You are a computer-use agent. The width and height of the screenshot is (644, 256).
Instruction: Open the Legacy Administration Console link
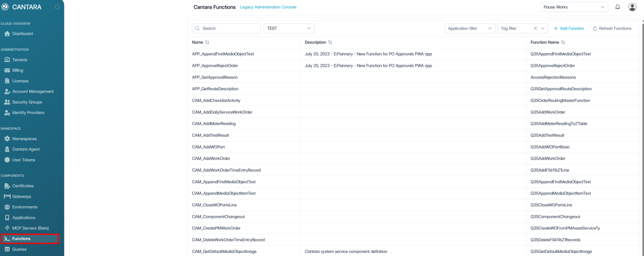tap(268, 7)
